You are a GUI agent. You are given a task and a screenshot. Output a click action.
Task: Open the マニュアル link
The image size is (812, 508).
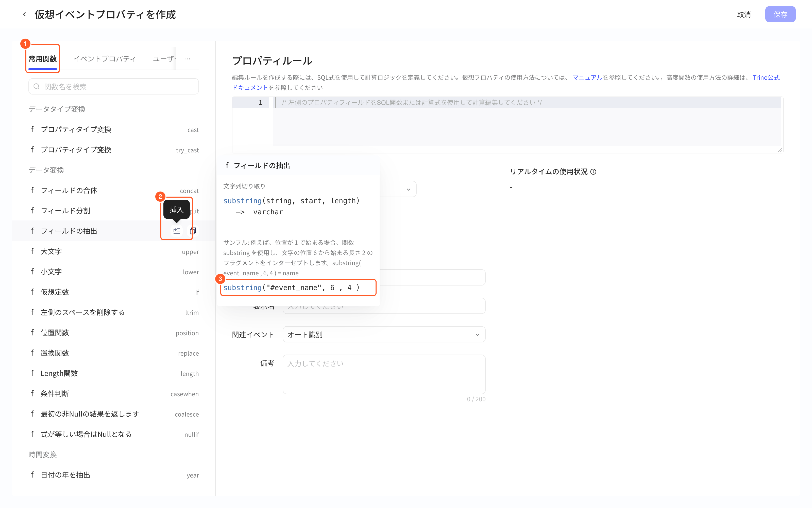pyautogui.click(x=587, y=77)
